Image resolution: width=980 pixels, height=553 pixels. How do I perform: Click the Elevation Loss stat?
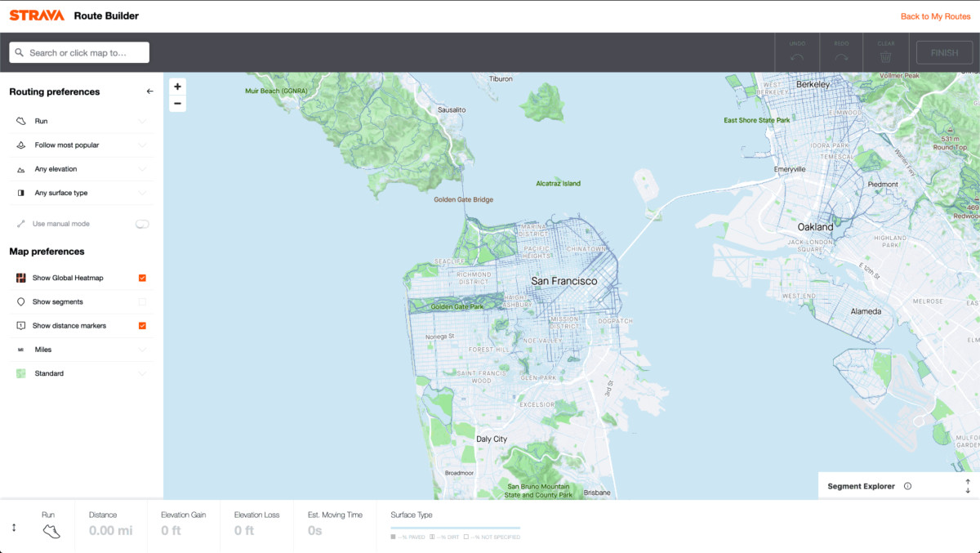click(x=256, y=523)
